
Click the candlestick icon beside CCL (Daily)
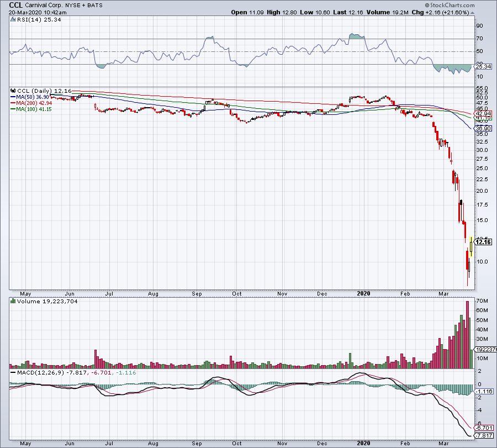13,90
